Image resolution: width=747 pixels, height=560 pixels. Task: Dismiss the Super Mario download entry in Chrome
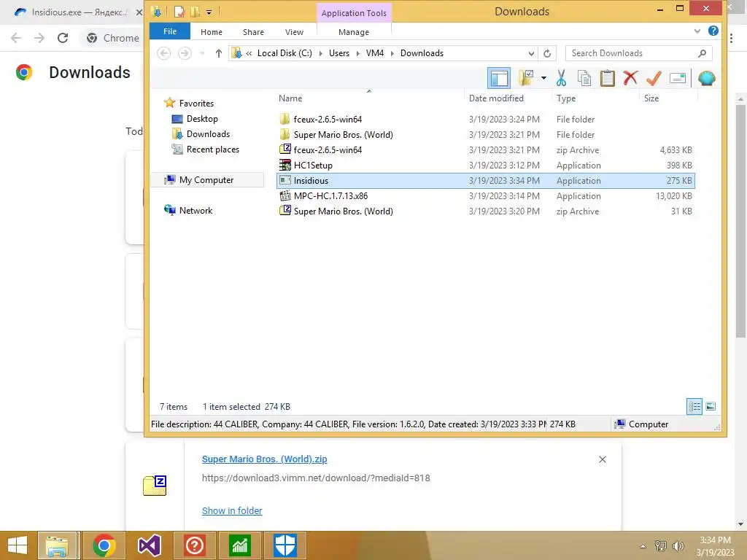point(602,459)
